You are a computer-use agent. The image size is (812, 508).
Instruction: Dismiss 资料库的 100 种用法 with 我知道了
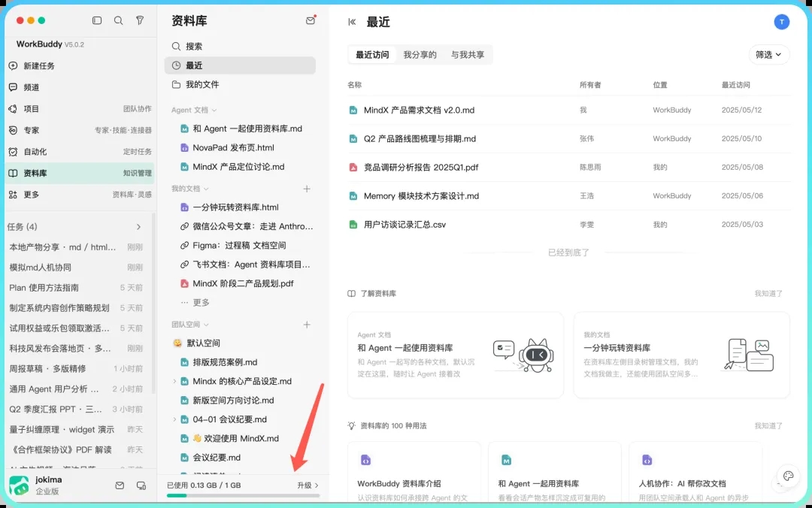[768, 425]
